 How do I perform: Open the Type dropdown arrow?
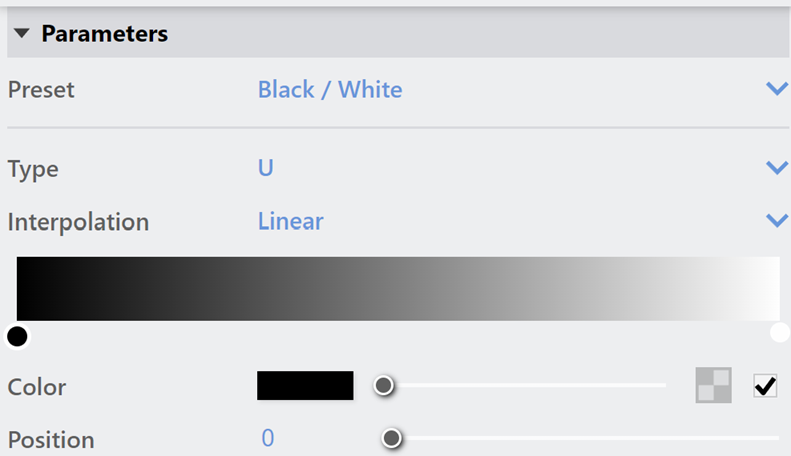coord(777,167)
